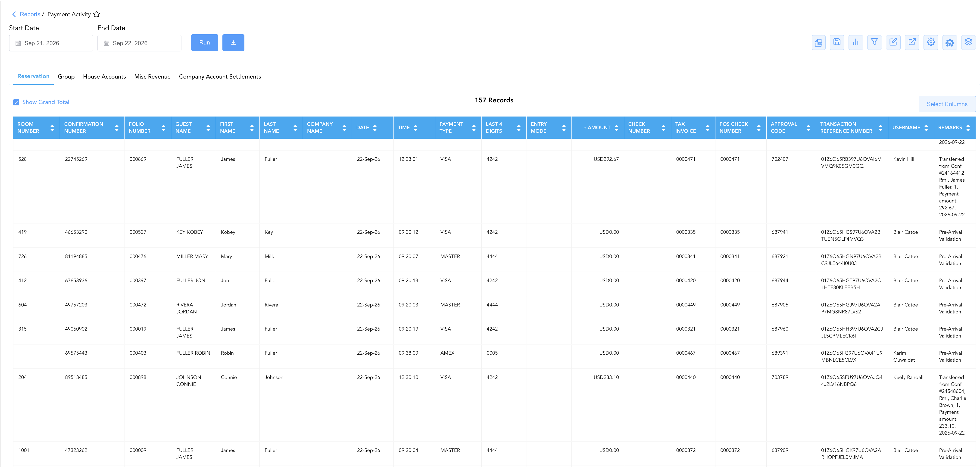Viewport: 980px width, 467px height.
Task: Click confirmation number 22745269
Action: 76,159
